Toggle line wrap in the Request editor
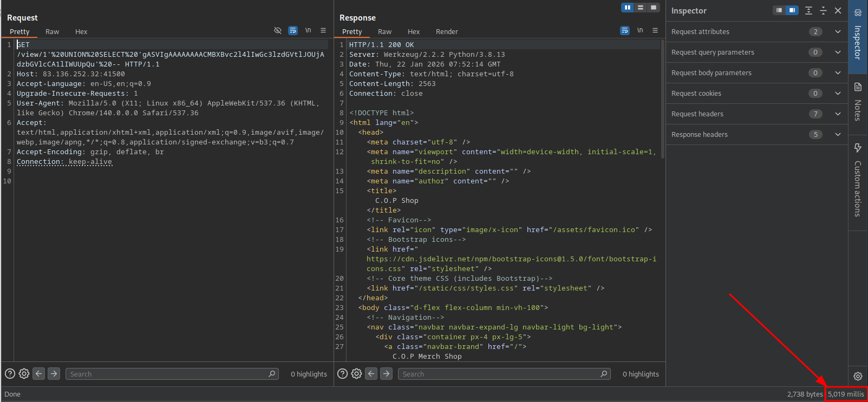Image resolution: width=868 pixels, height=402 pixels. [x=293, y=31]
